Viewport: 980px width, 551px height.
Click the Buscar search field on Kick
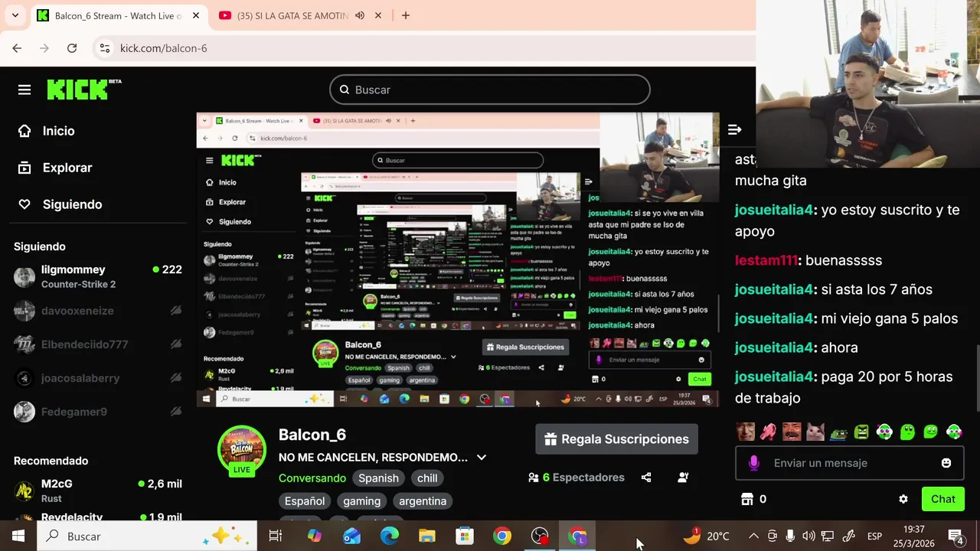(x=490, y=90)
